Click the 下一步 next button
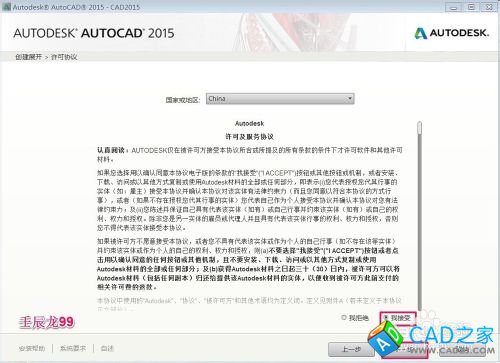The image size is (500, 363). [x=404, y=349]
